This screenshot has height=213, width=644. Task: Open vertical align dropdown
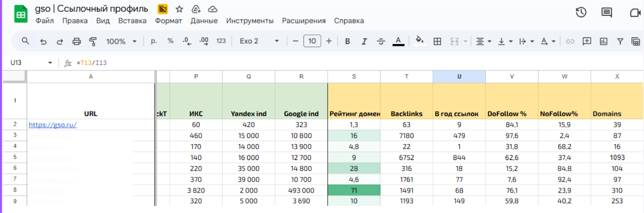(x=505, y=41)
